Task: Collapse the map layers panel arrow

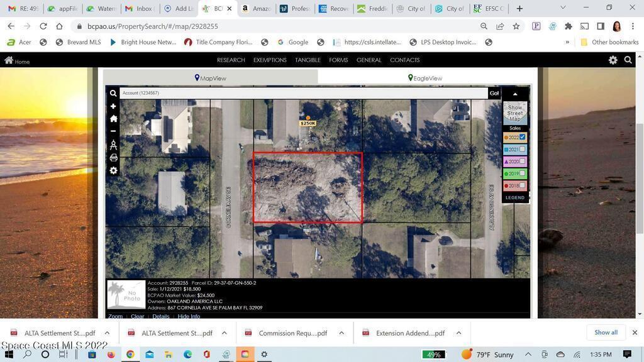Action: click(515, 94)
